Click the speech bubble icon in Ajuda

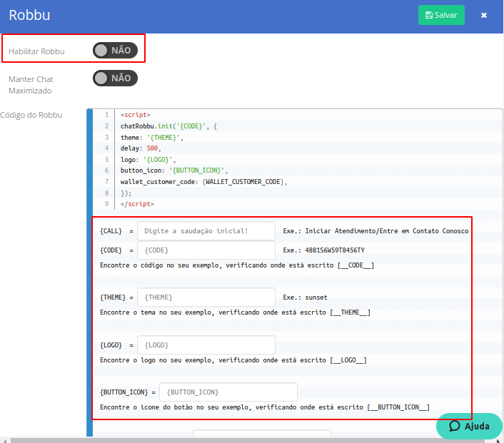pyautogui.click(x=455, y=426)
